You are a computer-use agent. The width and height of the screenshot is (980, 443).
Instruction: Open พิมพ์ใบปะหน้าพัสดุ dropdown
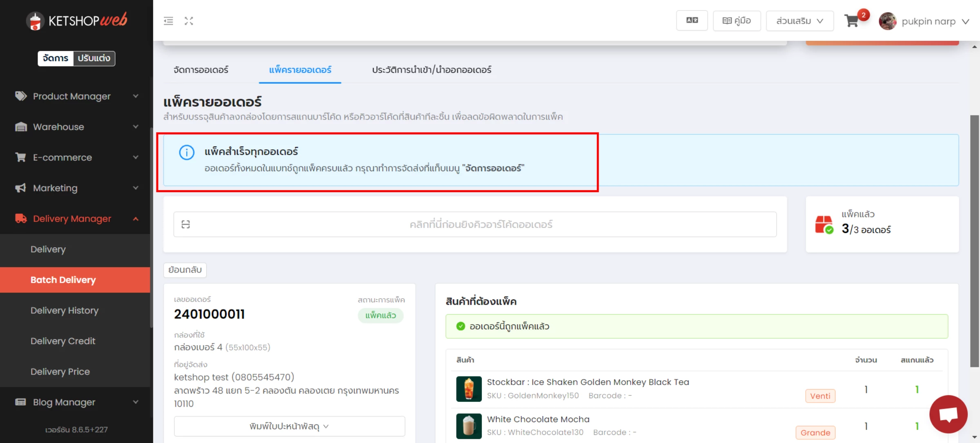tap(290, 426)
